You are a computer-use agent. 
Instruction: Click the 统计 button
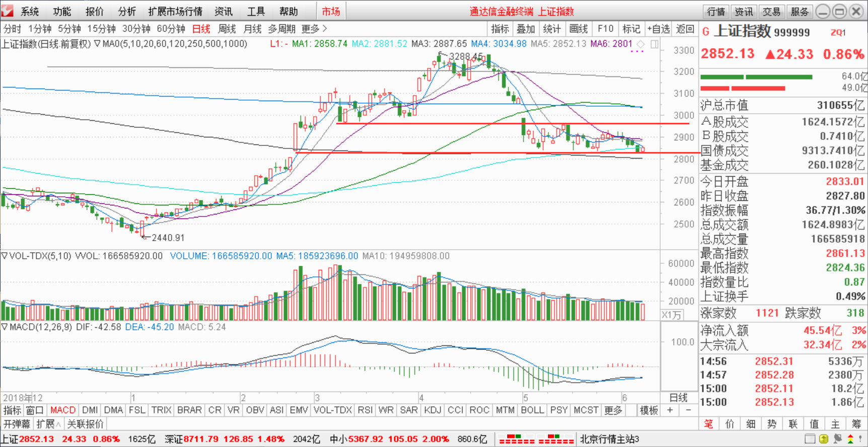point(552,29)
